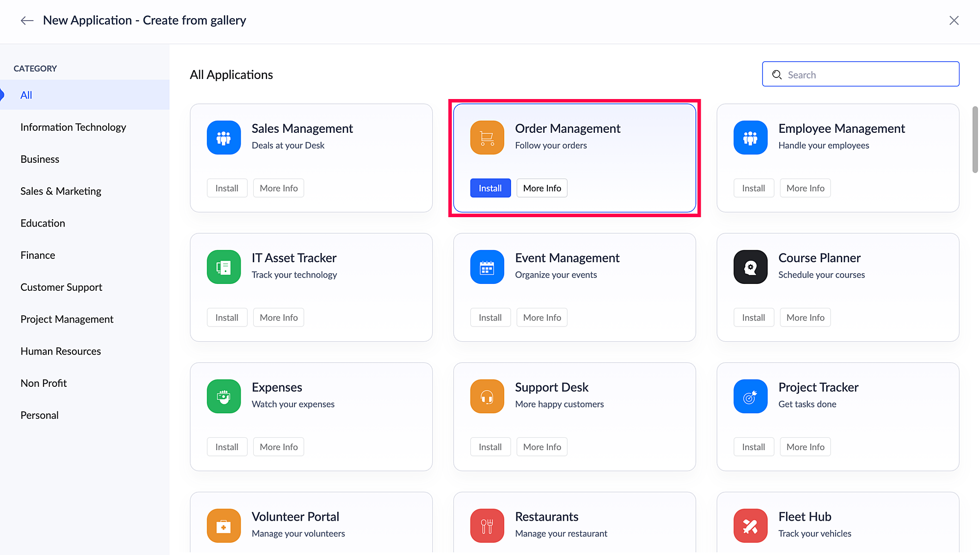Image resolution: width=980 pixels, height=555 pixels.
Task: Click the IT Asset Tracker green icon
Action: [223, 267]
